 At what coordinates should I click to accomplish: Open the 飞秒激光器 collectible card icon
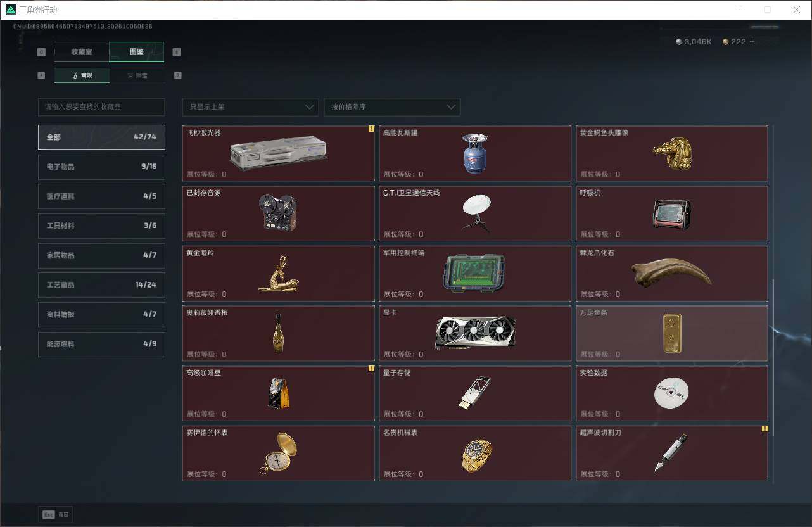tap(279, 154)
